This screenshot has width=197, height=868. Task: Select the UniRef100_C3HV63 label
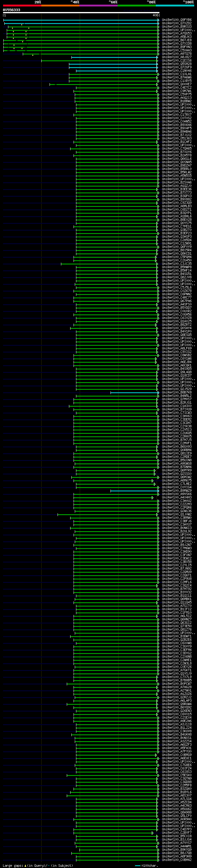point(177,416)
